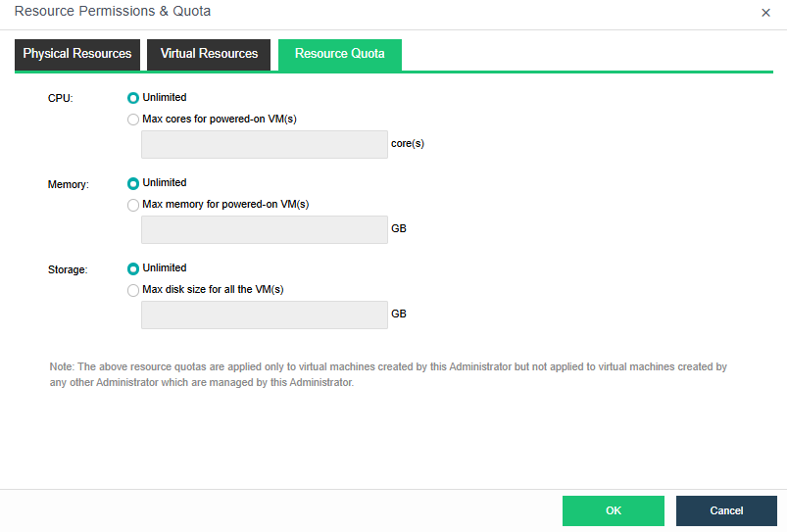
Task: Click the Storage: section label
Action: click(68, 269)
